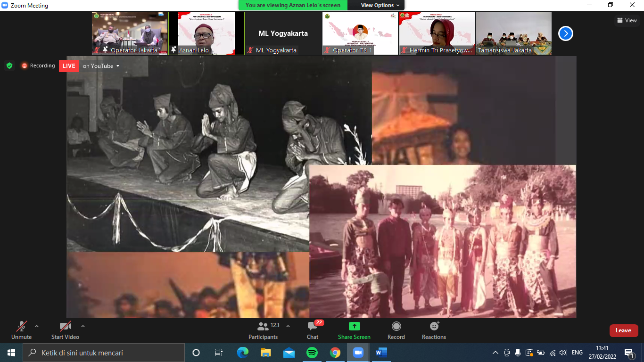This screenshot has width=644, height=362.
Task: Switch layout using the View button
Action: tap(627, 20)
